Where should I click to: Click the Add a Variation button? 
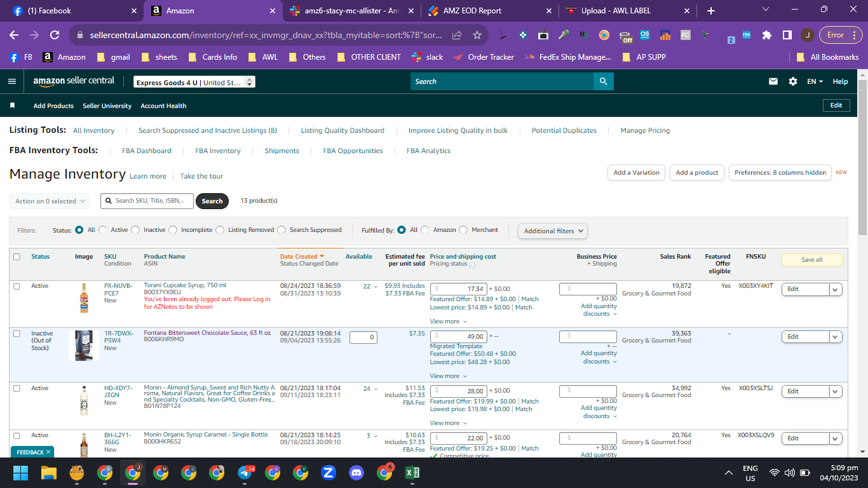[636, 172]
